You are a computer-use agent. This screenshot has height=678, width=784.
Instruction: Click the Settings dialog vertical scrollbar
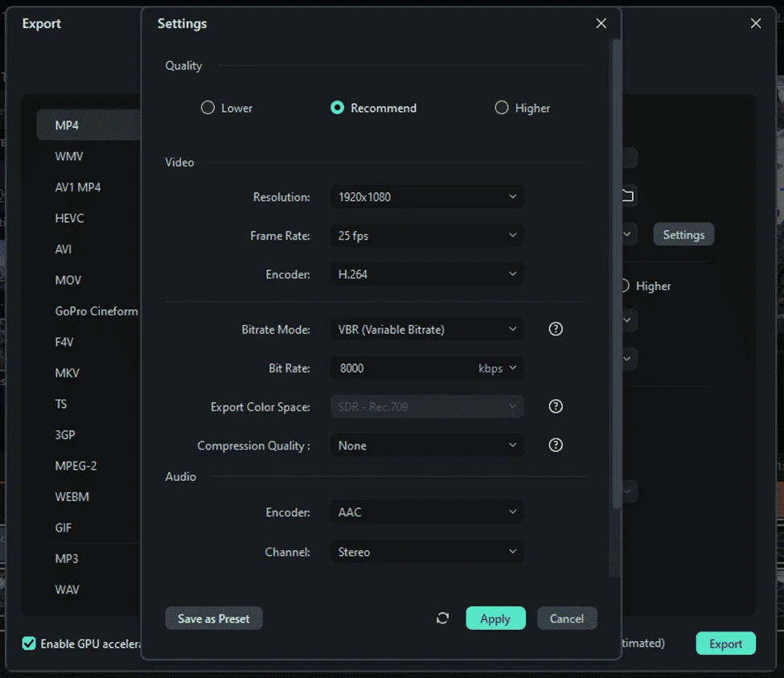617,274
